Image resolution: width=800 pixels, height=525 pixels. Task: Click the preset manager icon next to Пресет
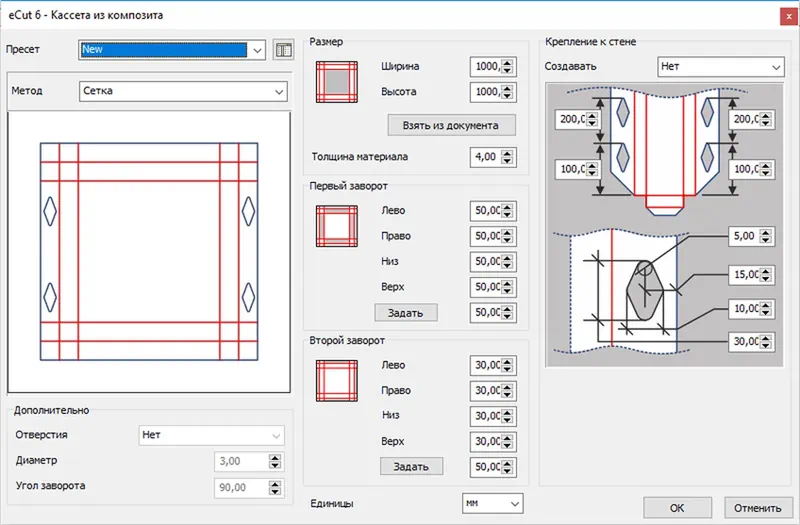tap(284, 50)
